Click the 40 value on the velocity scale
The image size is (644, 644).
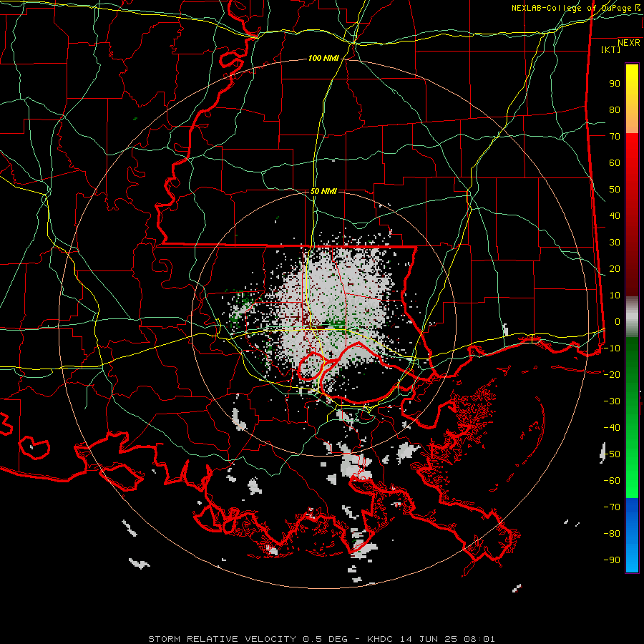pyautogui.click(x=615, y=216)
